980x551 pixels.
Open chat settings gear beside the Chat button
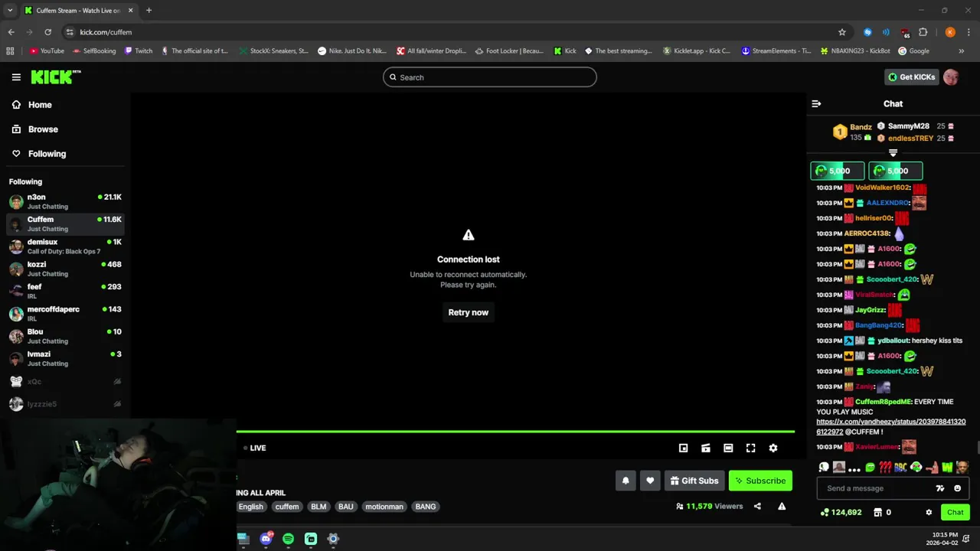pos(929,512)
